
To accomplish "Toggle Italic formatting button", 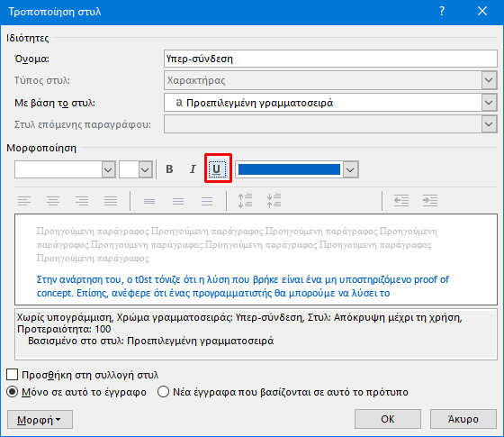I will click(x=193, y=169).
